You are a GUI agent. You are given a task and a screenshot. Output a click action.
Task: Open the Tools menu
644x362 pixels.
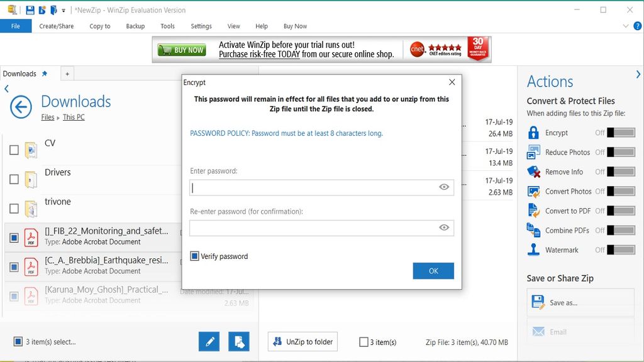pos(167,26)
